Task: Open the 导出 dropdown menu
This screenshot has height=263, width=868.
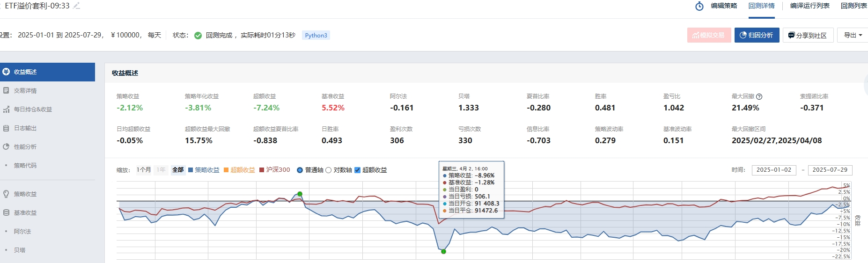Action: pos(853,35)
